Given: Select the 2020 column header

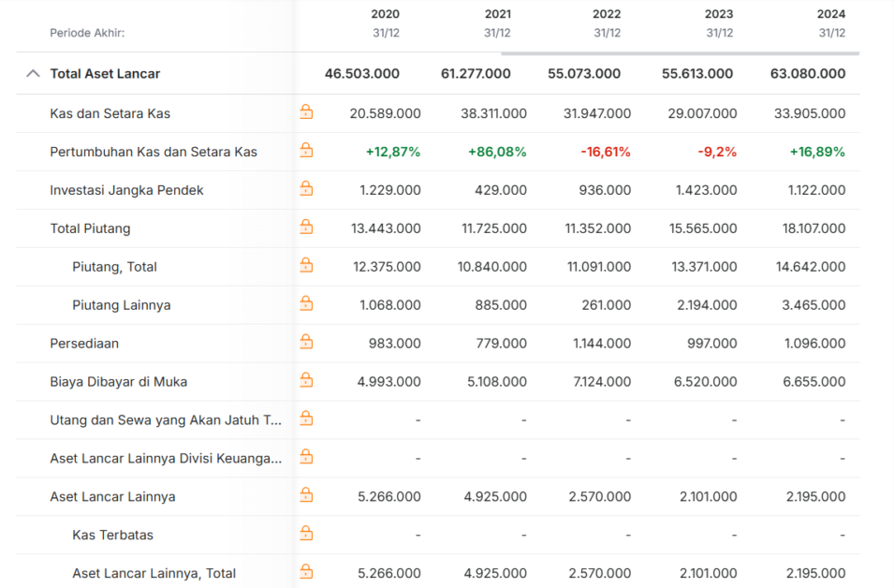Looking at the screenshot, I should click(386, 14).
